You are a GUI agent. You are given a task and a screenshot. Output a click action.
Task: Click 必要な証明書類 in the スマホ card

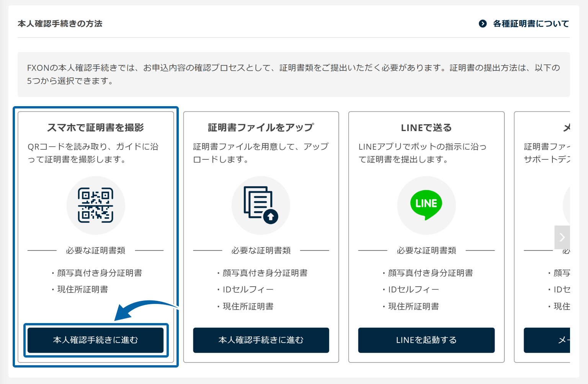tap(96, 251)
